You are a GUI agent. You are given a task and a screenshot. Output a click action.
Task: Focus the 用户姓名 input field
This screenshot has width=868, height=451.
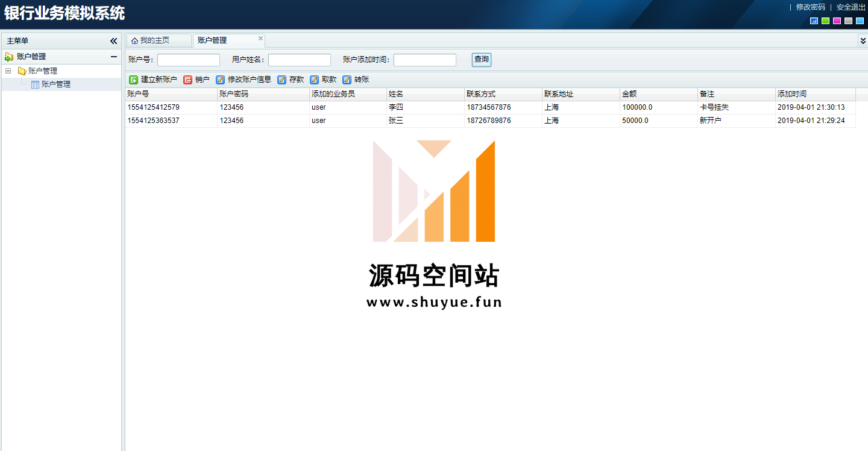point(300,60)
